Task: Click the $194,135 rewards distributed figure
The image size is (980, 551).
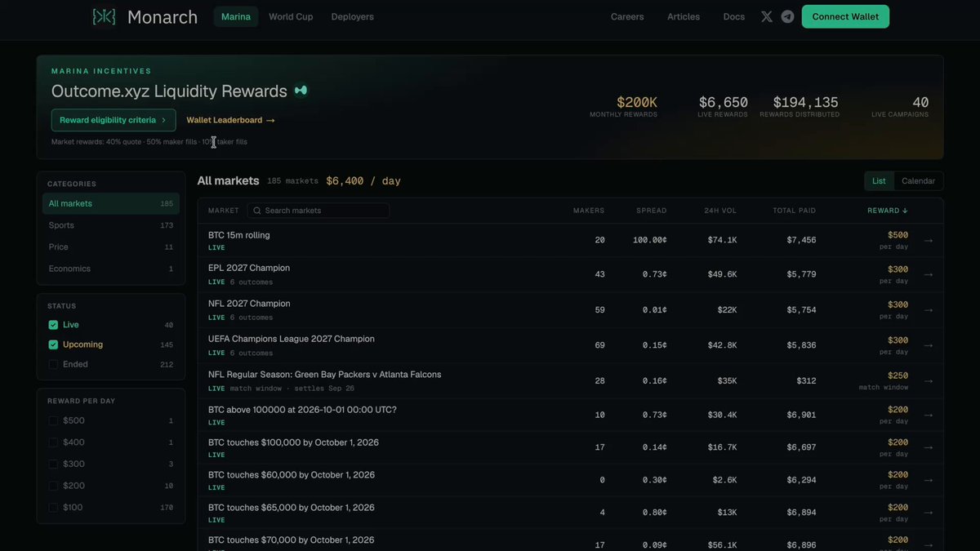Action: point(806,103)
